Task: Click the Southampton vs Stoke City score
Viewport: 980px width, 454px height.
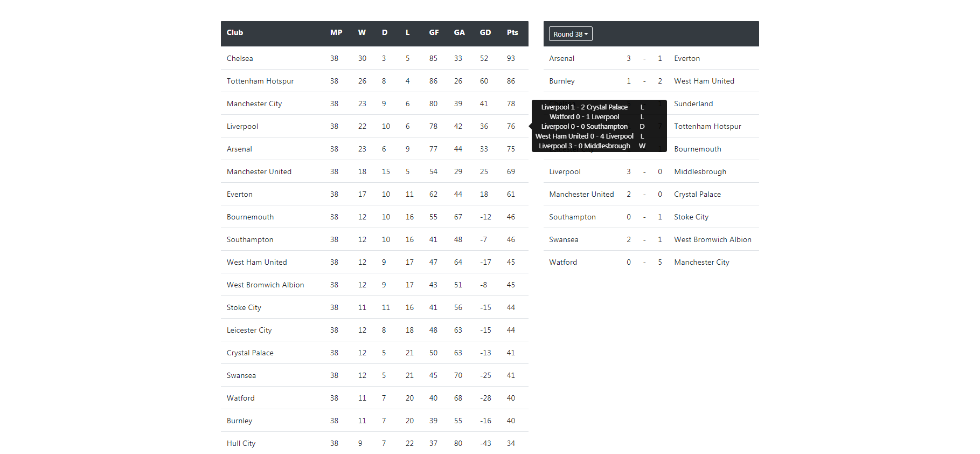Action: tap(644, 217)
